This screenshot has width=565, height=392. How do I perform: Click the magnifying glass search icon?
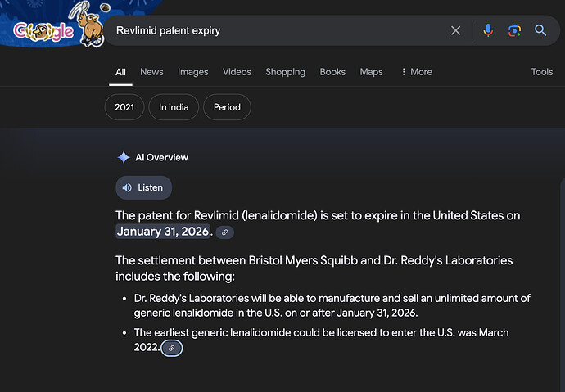click(540, 30)
